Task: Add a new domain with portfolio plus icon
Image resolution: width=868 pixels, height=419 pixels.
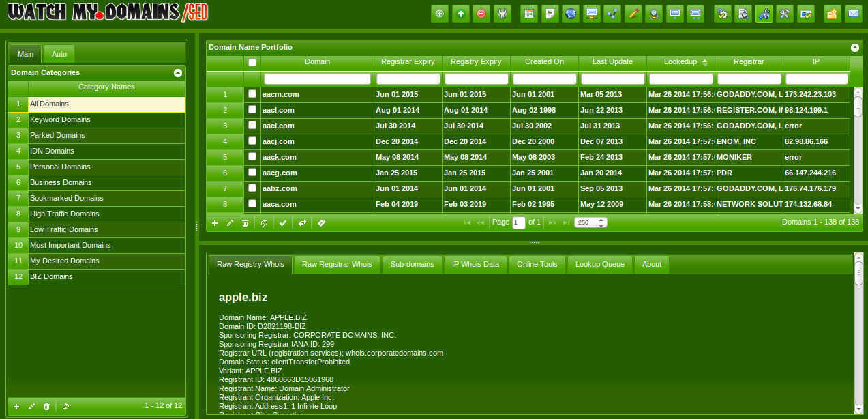Action: [215, 222]
